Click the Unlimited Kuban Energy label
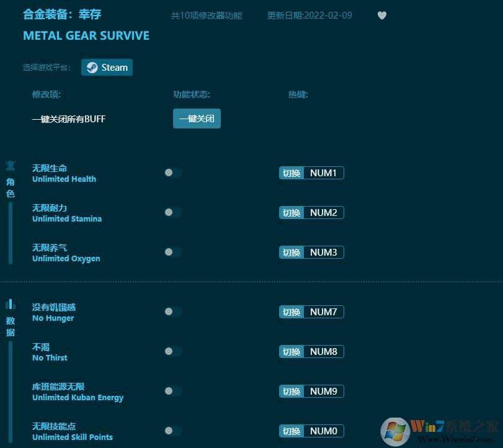The height and width of the screenshot is (448, 503). tap(78, 398)
